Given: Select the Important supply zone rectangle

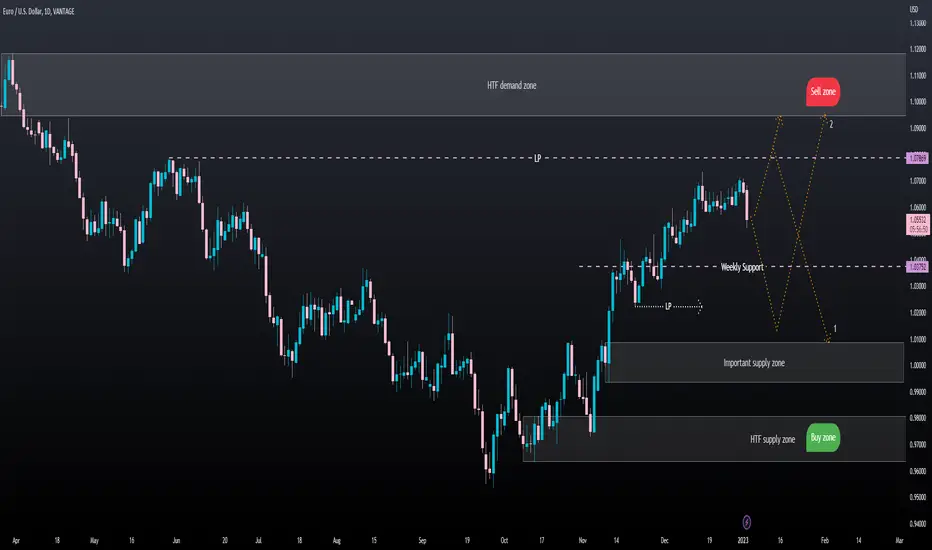Looking at the screenshot, I should pyautogui.click(x=755, y=362).
